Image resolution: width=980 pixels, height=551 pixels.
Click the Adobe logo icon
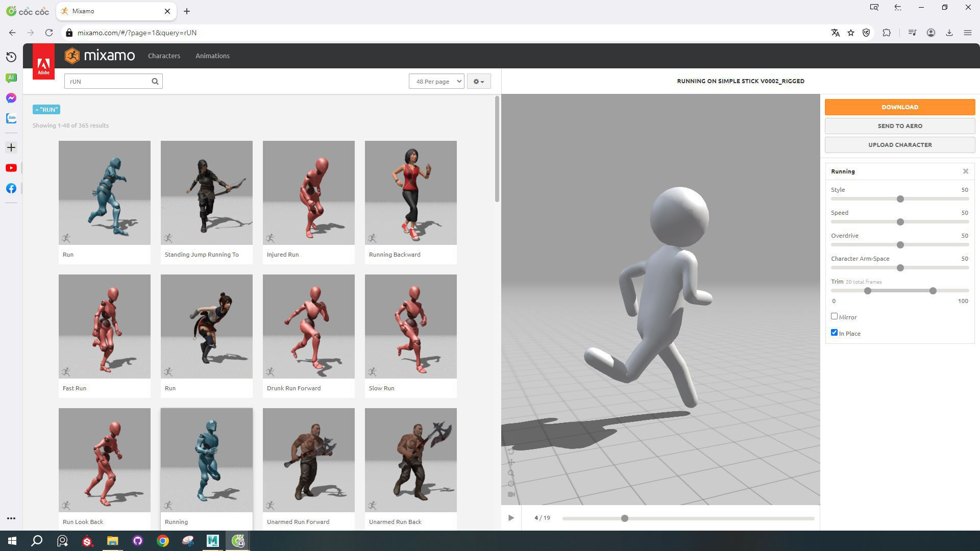click(x=43, y=62)
